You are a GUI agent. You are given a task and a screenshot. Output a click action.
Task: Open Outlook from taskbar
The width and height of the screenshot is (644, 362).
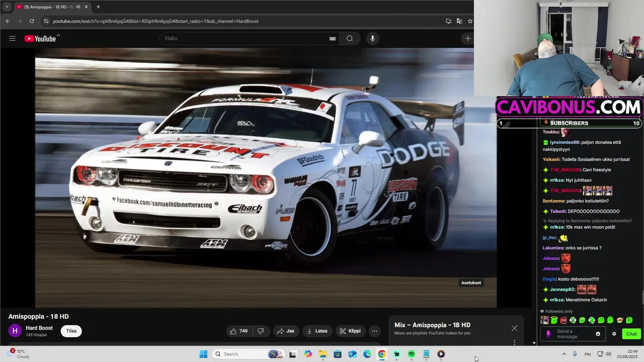tap(352, 354)
